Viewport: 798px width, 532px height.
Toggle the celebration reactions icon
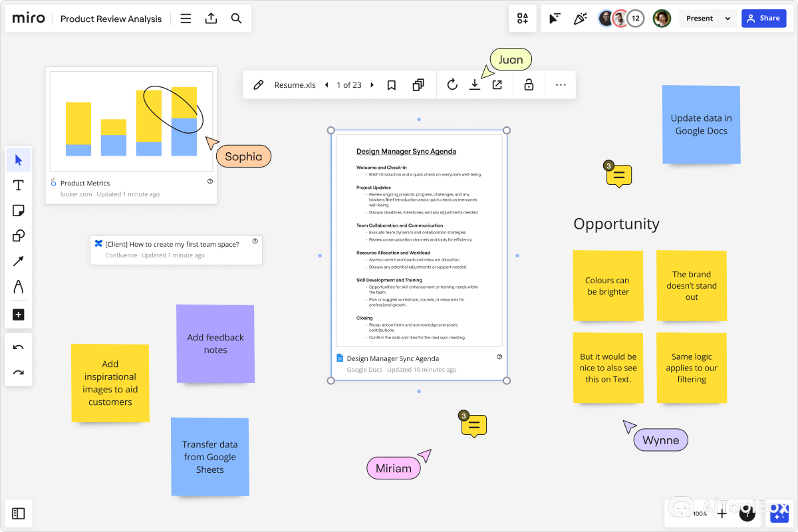click(x=580, y=19)
